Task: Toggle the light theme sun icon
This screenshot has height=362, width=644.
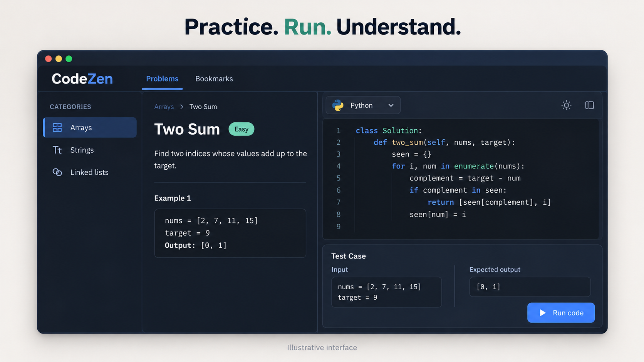Action: 566,105
